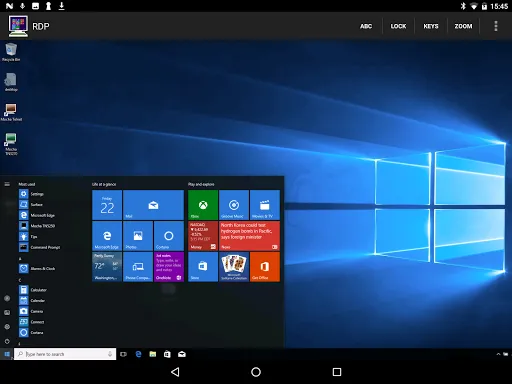This screenshot has height=384, width=512.
Task: Click the Windows Start button
Action: pyautogui.click(x=7, y=354)
